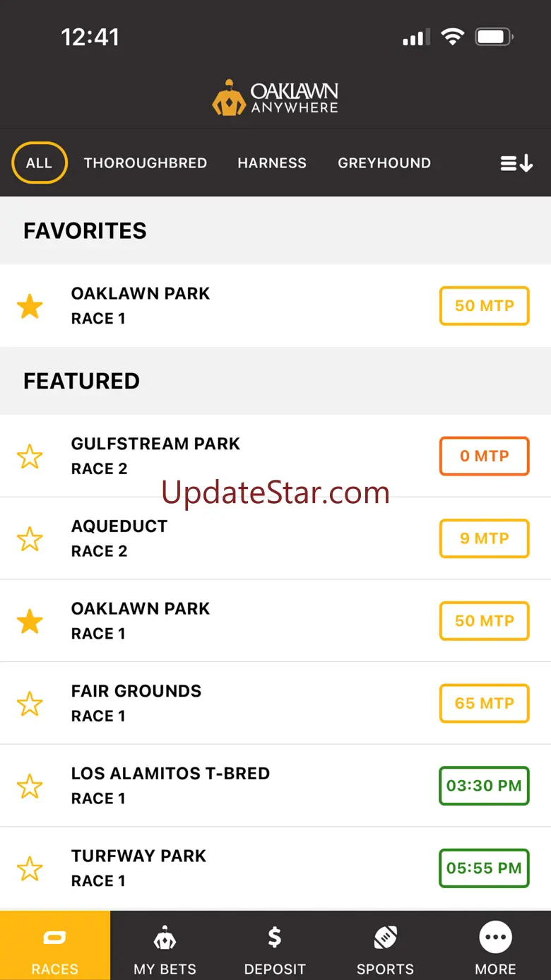Favorite the Gulfstream Park race
Image resolution: width=551 pixels, height=980 pixels.
[x=30, y=456]
